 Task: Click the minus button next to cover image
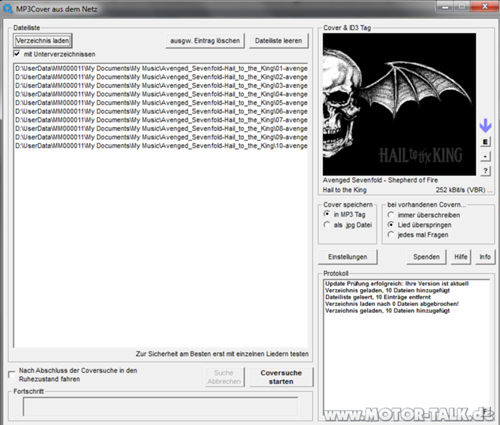point(485,156)
